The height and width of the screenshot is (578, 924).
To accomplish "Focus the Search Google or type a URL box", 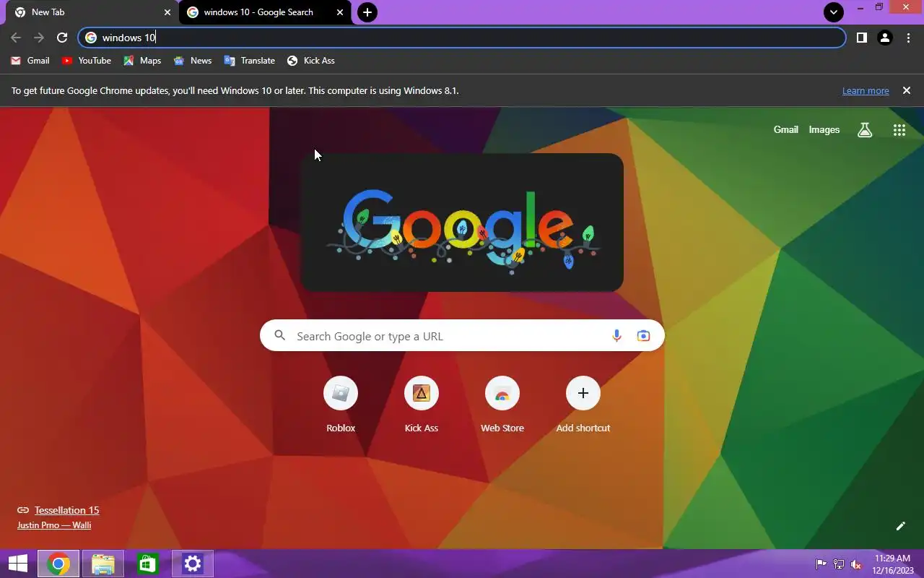I will (x=462, y=336).
